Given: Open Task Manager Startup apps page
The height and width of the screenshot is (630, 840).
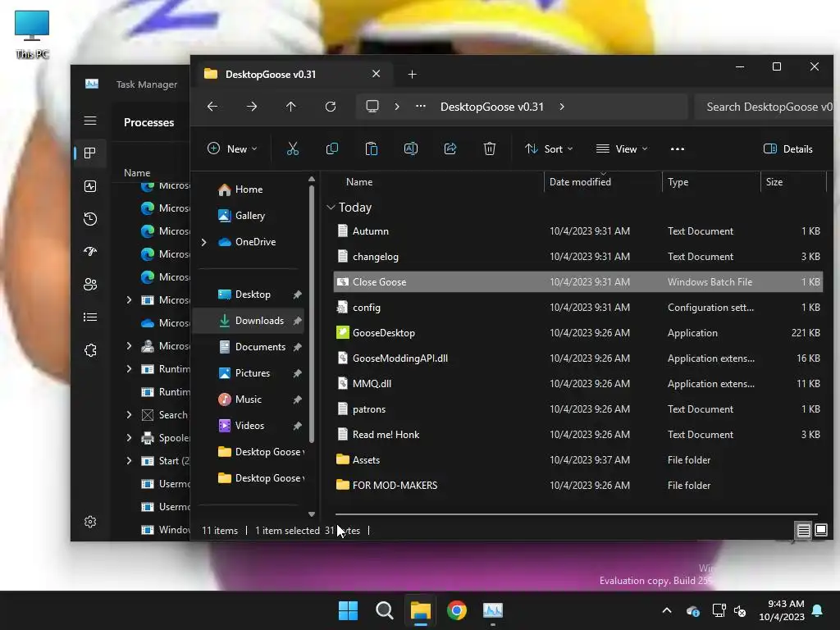Looking at the screenshot, I should pyautogui.click(x=90, y=251).
